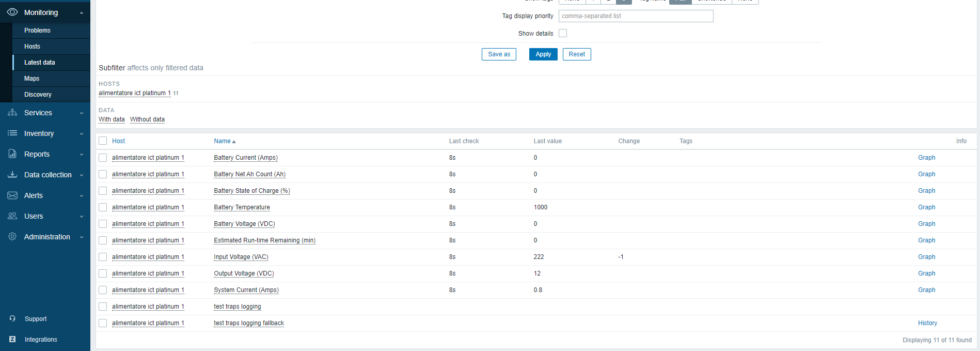Click Displaying 11 of 11 found text
The image size is (980, 351).
tap(937, 340)
